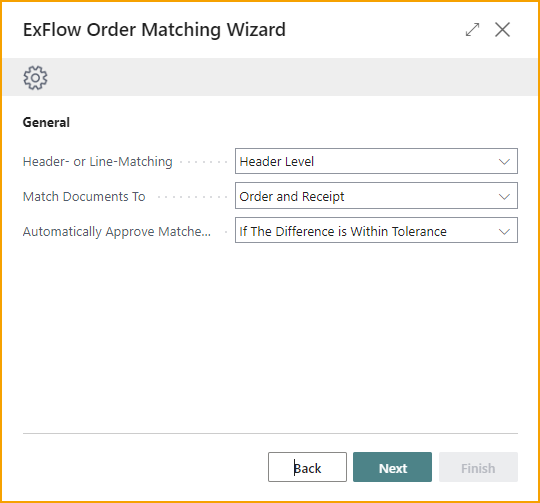Click the Match Documents To label

[x=84, y=197]
